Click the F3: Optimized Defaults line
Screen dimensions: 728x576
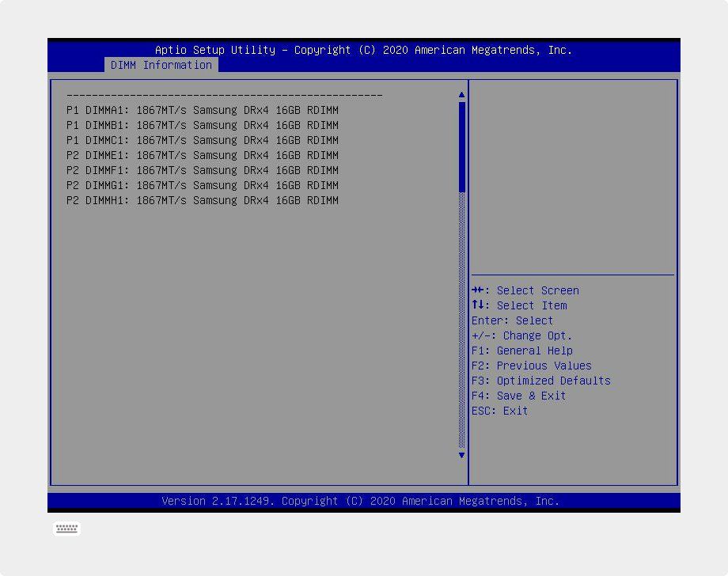(541, 381)
